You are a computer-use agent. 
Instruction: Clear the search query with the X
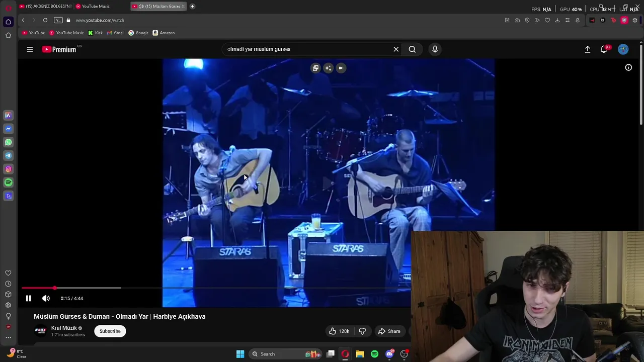(x=396, y=49)
